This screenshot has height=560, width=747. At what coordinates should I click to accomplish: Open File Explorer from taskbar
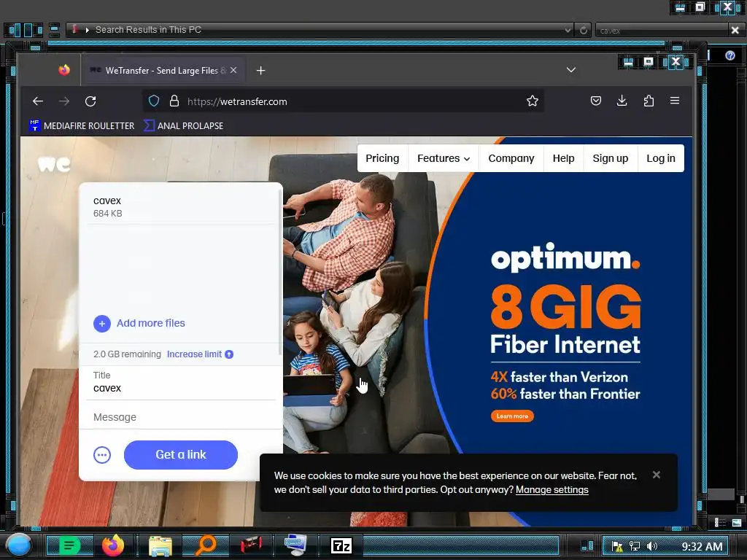coord(160,546)
